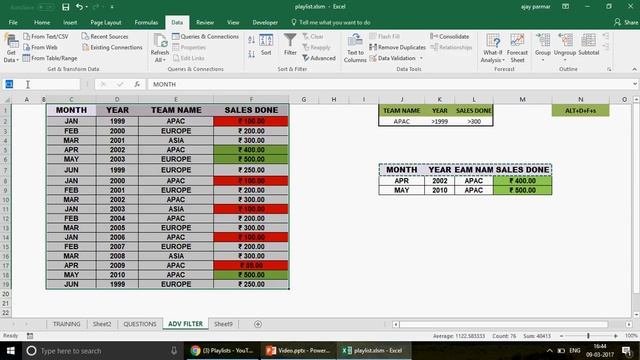Image resolution: width=640 pixels, height=360 pixels.
Task: Choose From Table/Range option
Action: (x=50, y=58)
